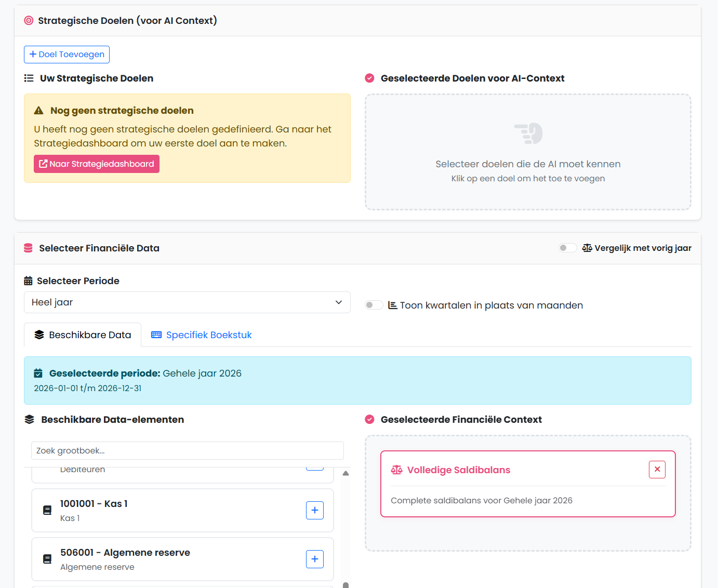
Task: Click the book icon of Kas 1 entry
Action: click(x=47, y=510)
